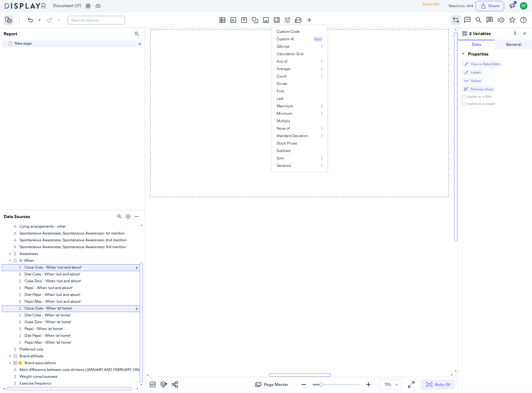Switch to the General tab

point(513,44)
